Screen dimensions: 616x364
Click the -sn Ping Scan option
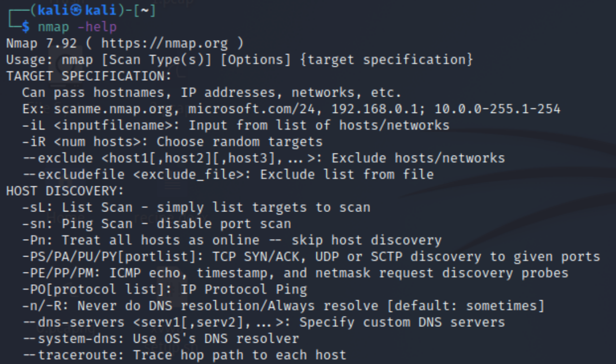tap(157, 224)
